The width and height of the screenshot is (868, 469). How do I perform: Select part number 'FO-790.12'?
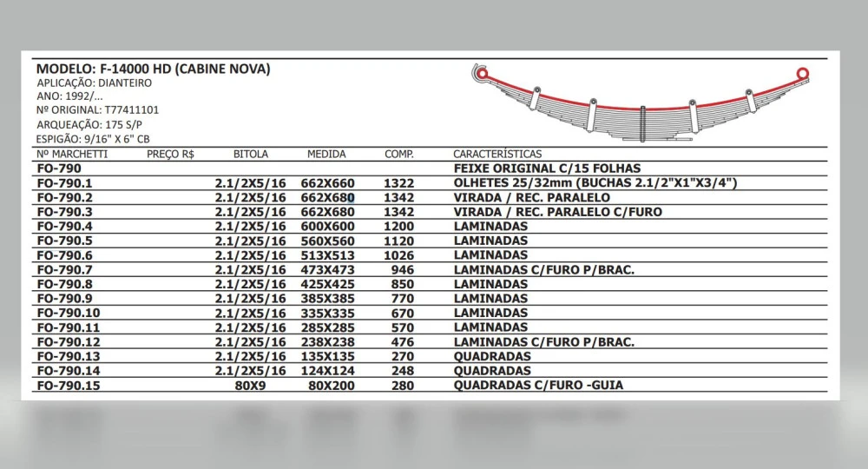tap(69, 341)
